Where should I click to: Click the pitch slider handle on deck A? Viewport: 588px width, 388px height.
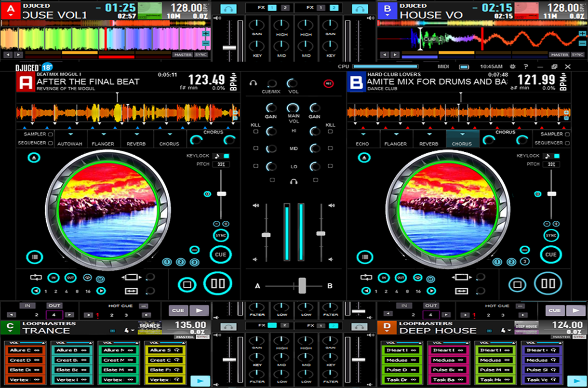click(x=221, y=193)
